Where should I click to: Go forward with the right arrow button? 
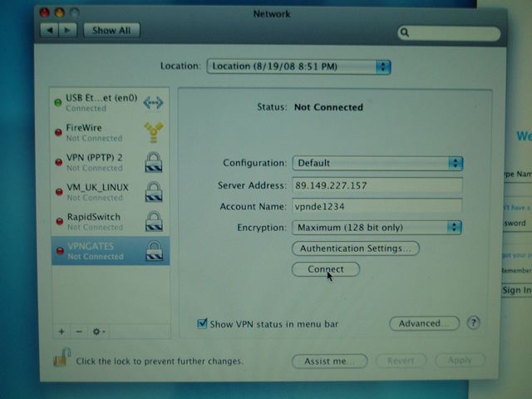pyautogui.click(x=68, y=31)
